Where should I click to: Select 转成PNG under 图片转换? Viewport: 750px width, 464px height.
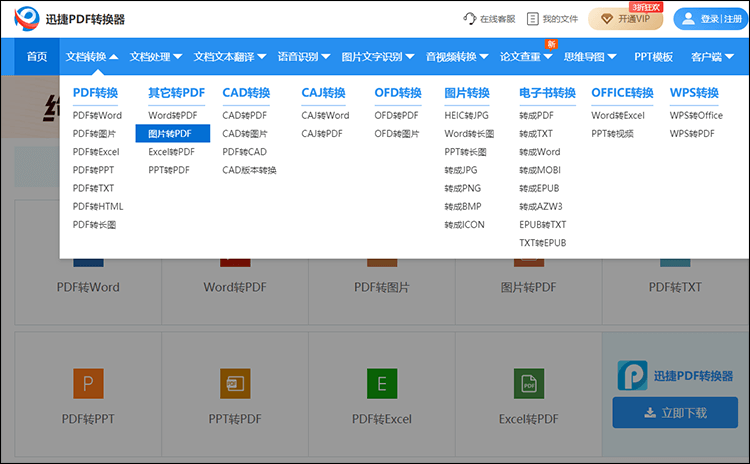[x=463, y=188]
